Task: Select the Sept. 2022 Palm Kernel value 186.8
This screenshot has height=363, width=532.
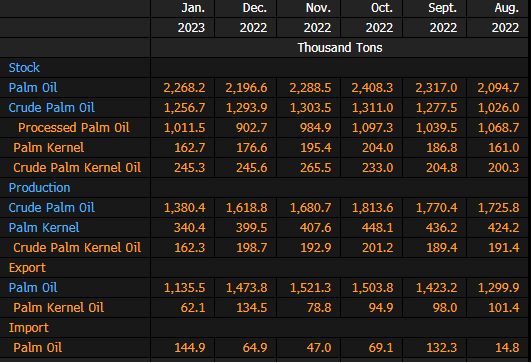Action: [x=442, y=148]
